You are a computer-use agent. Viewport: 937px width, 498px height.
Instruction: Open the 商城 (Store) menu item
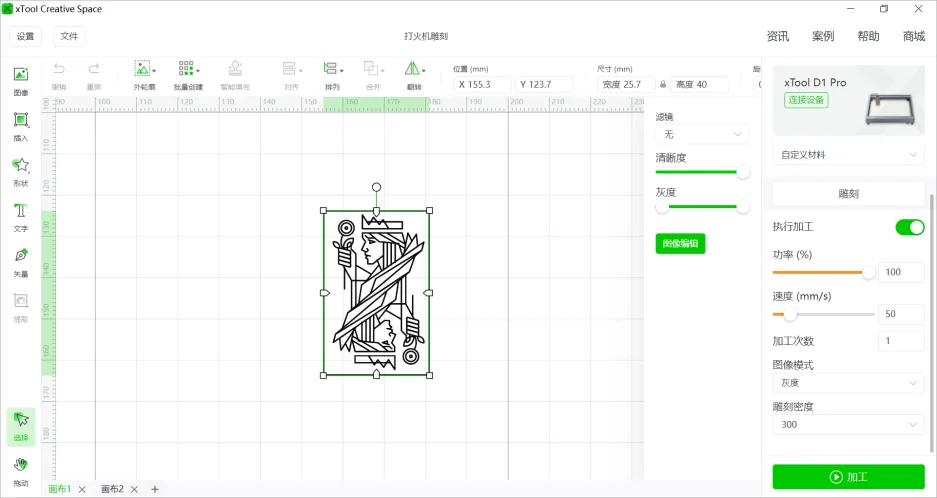(914, 36)
